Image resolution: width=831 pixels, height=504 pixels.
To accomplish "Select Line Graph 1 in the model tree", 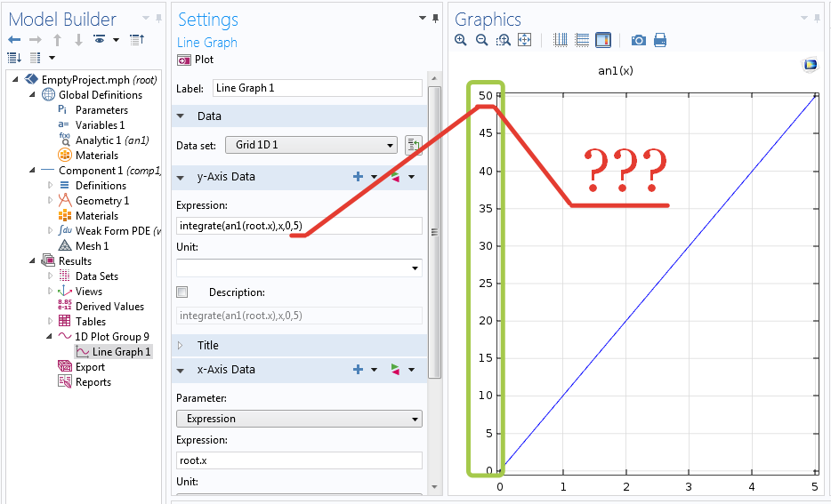I will tap(121, 352).
